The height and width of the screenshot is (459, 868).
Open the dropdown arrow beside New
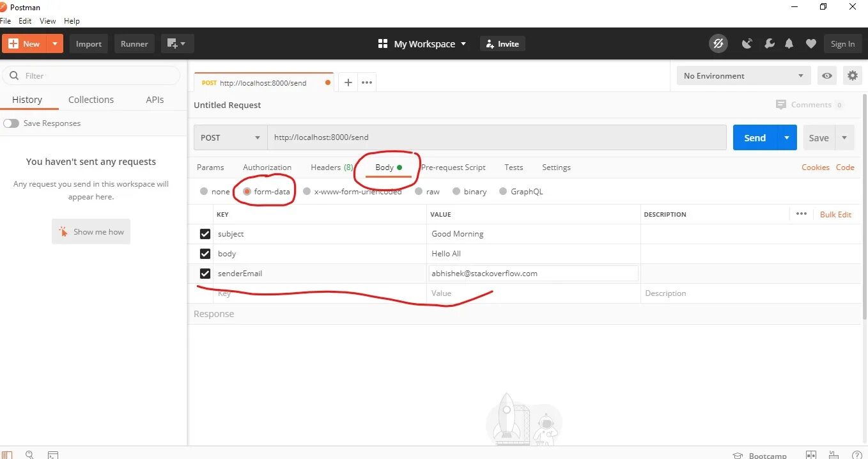click(55, 43)
